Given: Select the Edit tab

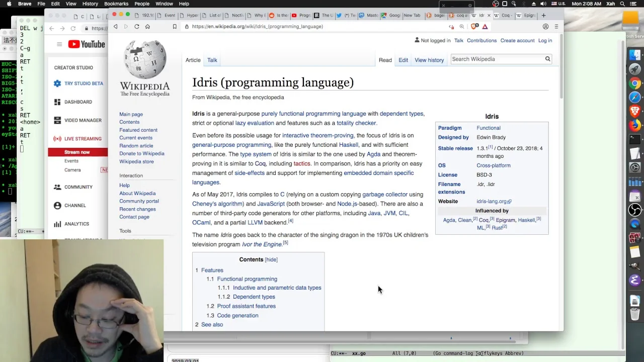Looking at the screenshot, I should pos(404,60).
